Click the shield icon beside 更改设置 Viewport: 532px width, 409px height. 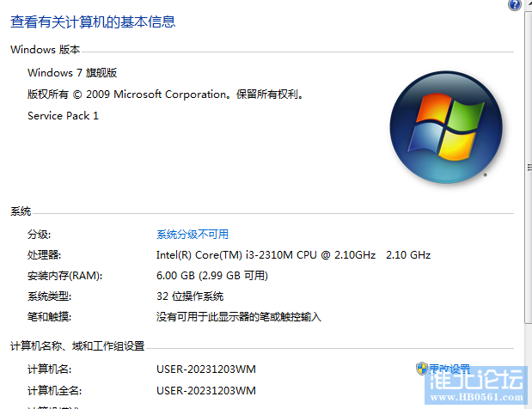tap(422, 369)
